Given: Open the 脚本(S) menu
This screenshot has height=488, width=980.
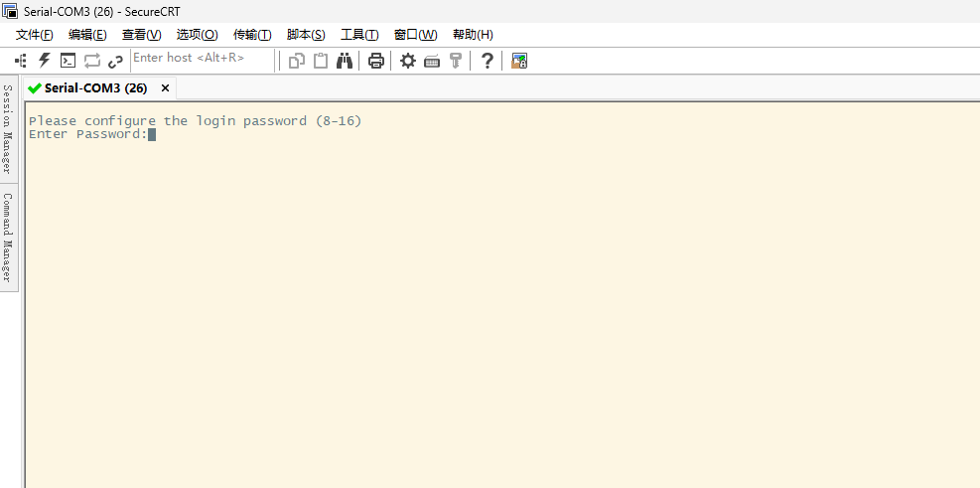Looking at the screenshot, I should [x=306, y=35].
